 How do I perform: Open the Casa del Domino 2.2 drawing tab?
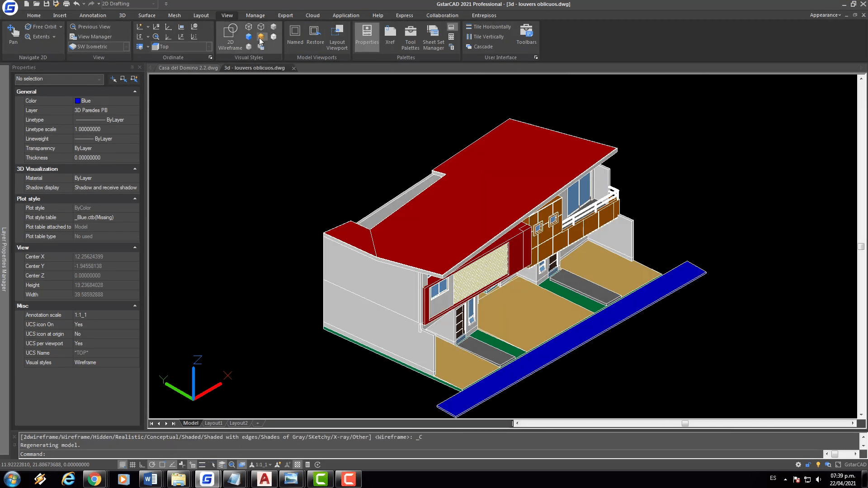pos(188,68)
